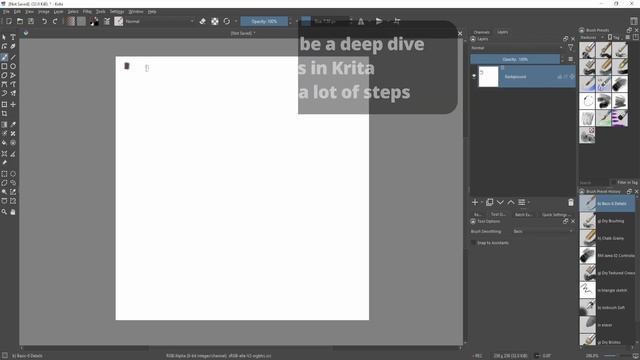Open layer filter funnel dropdown
The height and width of the screenshot is (360, 640).
pyautogui.click(x=571, y=48)
